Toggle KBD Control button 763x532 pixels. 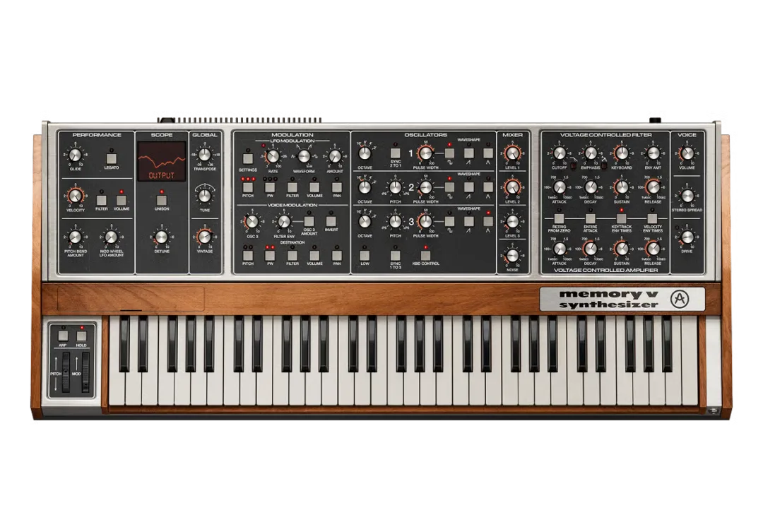tap(426, 256)
